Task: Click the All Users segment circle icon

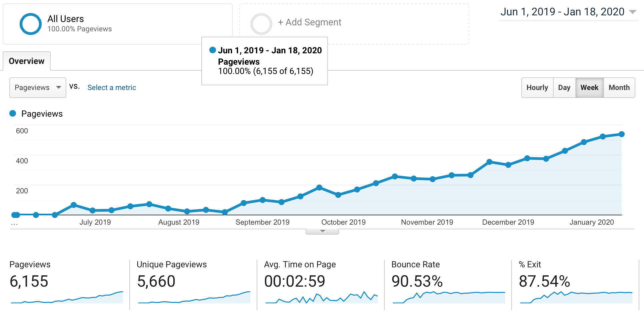Action: tap(31, 24)
